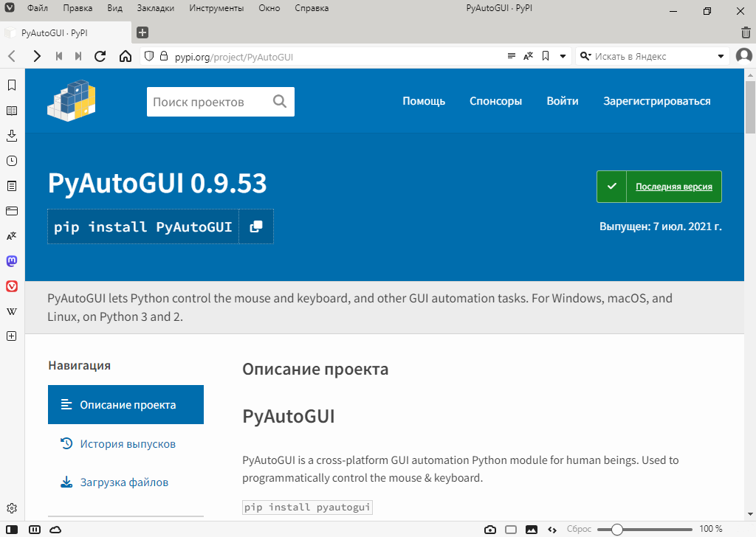Expand the Yandex search field dropdown
Viewport: 756px width, 537px height.
[721, 56]
